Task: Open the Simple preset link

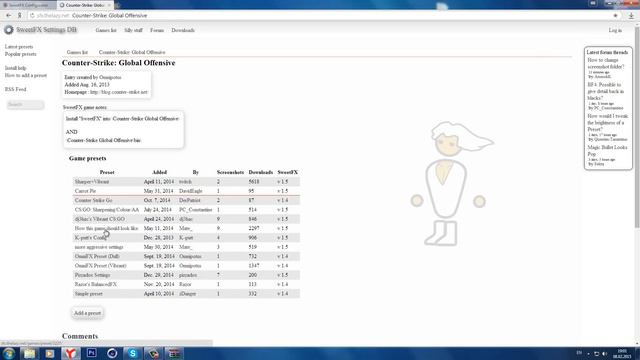Action: click(x=89, y=294)
